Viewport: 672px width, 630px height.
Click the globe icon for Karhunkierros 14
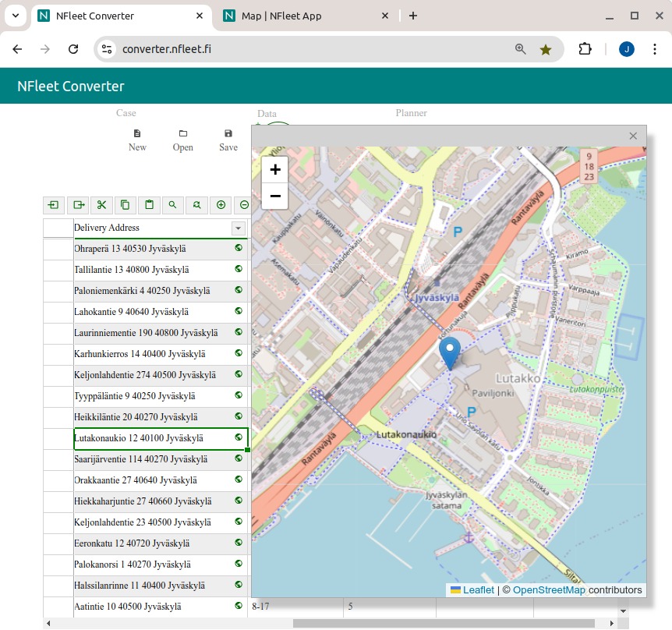pos(239,352)
